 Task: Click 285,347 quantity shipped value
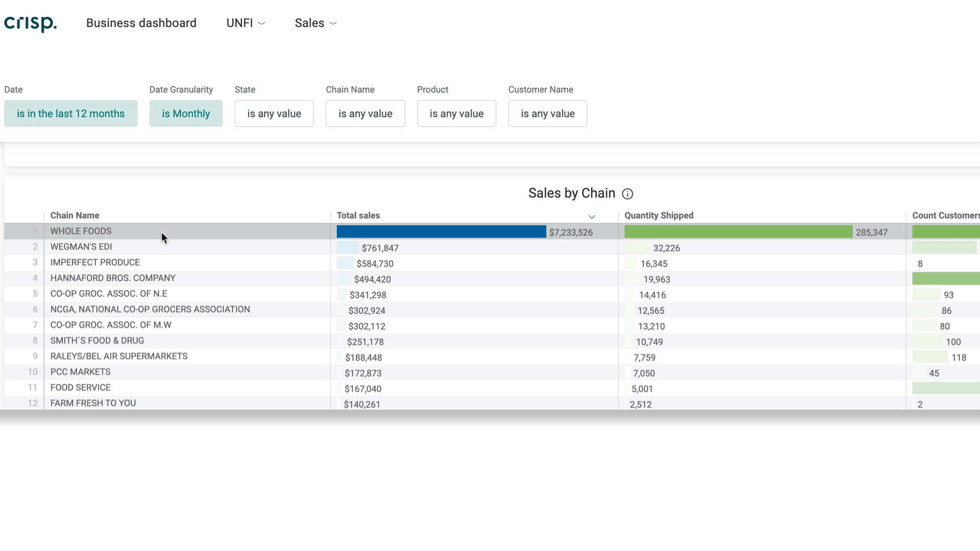tap(871, 233)
